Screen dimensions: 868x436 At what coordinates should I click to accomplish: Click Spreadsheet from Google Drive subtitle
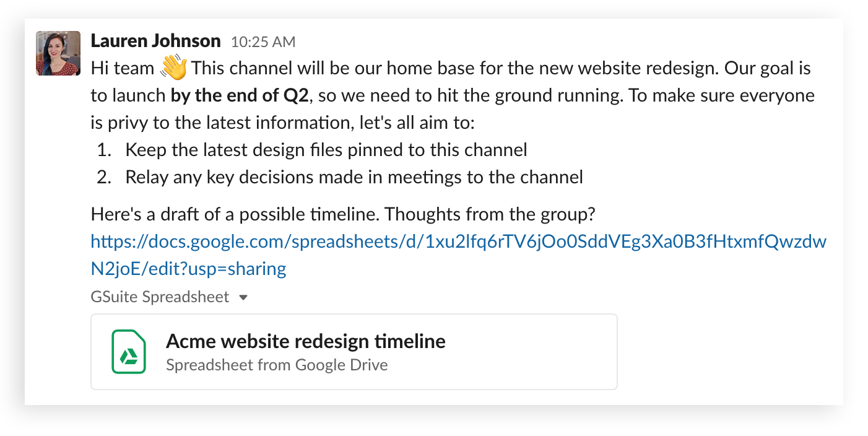(277, 365)
